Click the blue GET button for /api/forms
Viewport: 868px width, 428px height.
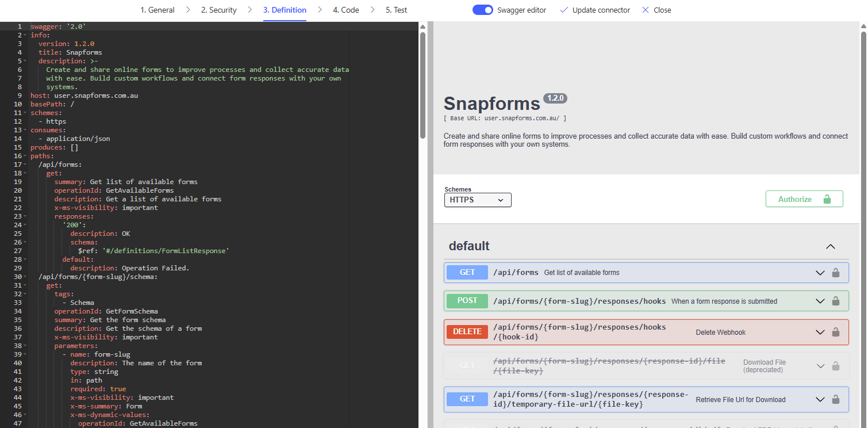(467, 273)
